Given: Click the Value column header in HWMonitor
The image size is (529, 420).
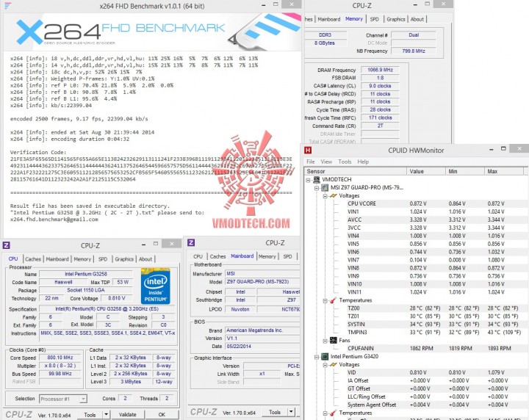Looking at the screenshot, I should tap(425, 171).
